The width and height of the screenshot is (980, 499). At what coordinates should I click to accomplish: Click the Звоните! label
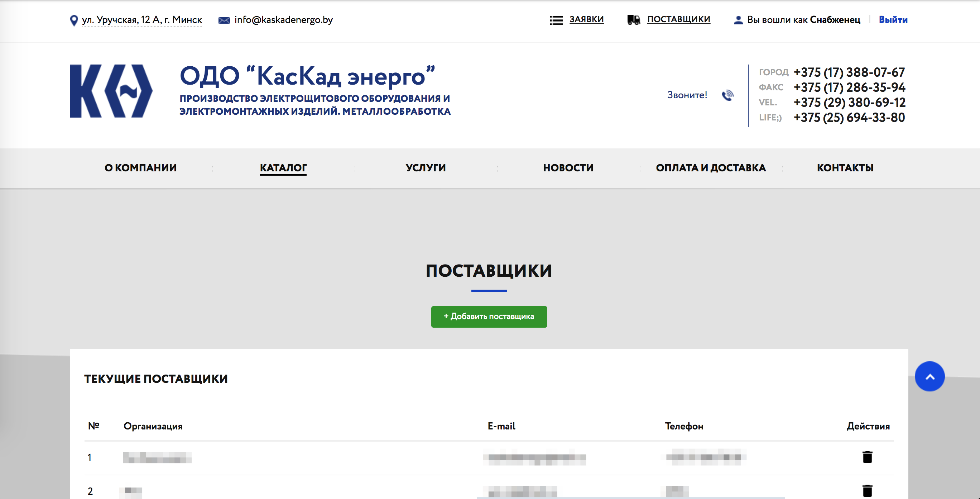687,95
